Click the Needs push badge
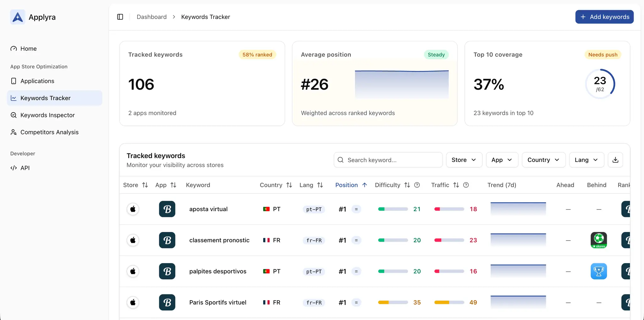The image size is (644, 320). 603,55
